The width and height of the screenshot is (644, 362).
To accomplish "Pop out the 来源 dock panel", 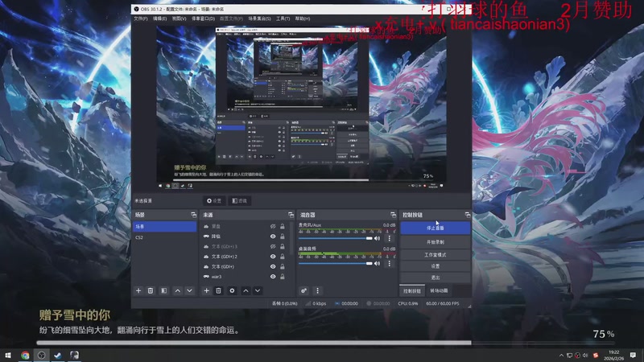I will 291,215.
